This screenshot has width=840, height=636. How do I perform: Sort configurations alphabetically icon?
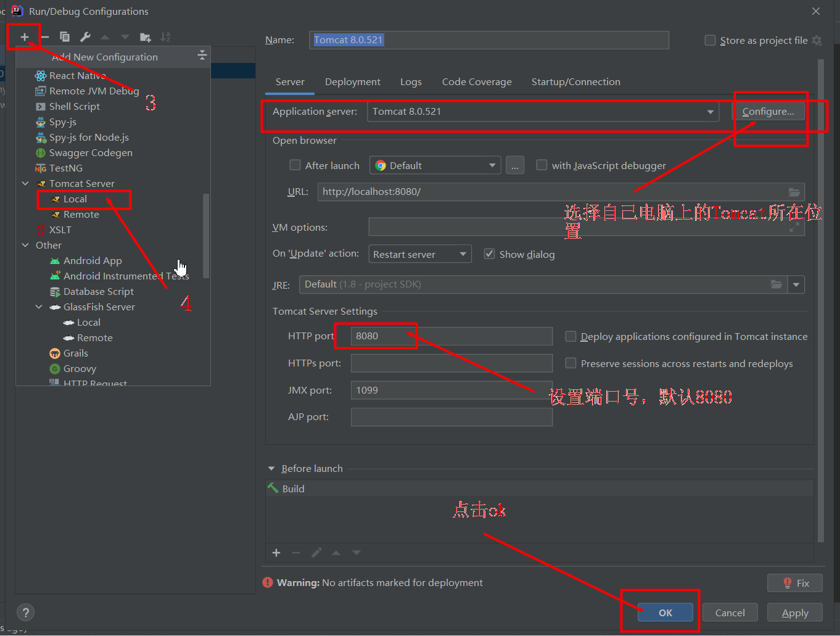click(x=165, y=37)
